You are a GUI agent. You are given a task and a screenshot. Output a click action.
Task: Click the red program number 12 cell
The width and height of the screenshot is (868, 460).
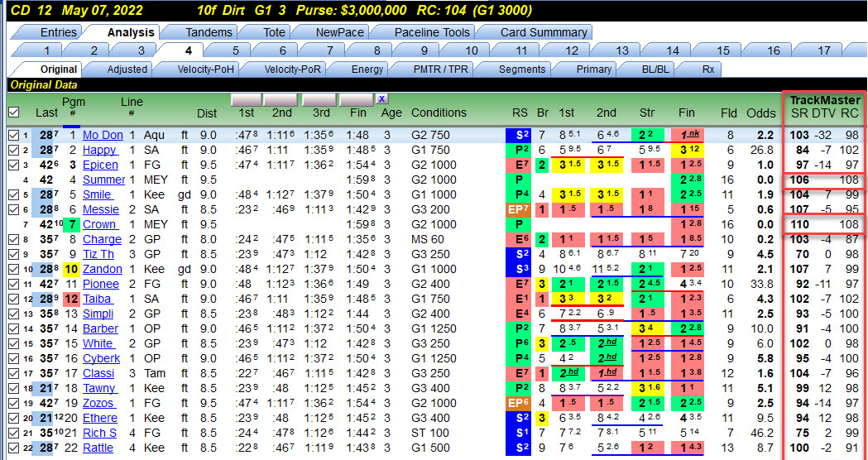point(71,299)
